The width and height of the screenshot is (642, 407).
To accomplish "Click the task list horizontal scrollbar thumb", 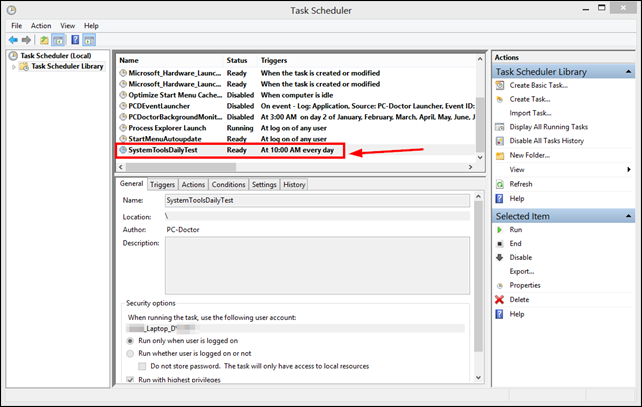I will (181, 167).
